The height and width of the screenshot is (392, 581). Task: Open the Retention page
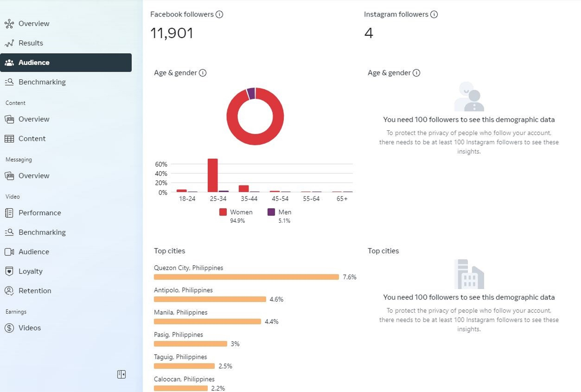(35, 291)
